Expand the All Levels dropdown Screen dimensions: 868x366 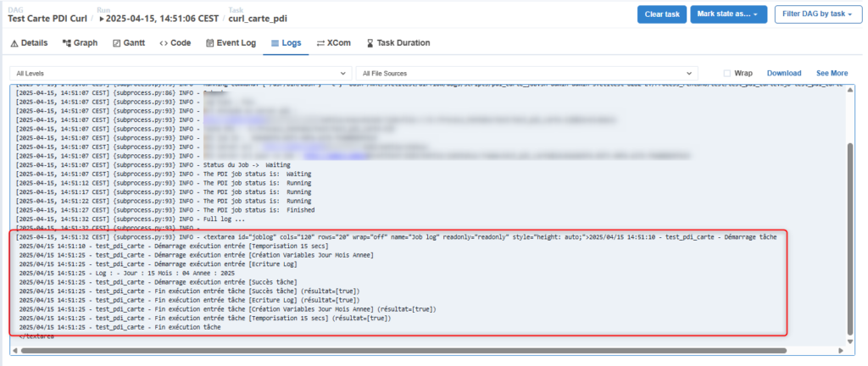(x=181, y=73)
